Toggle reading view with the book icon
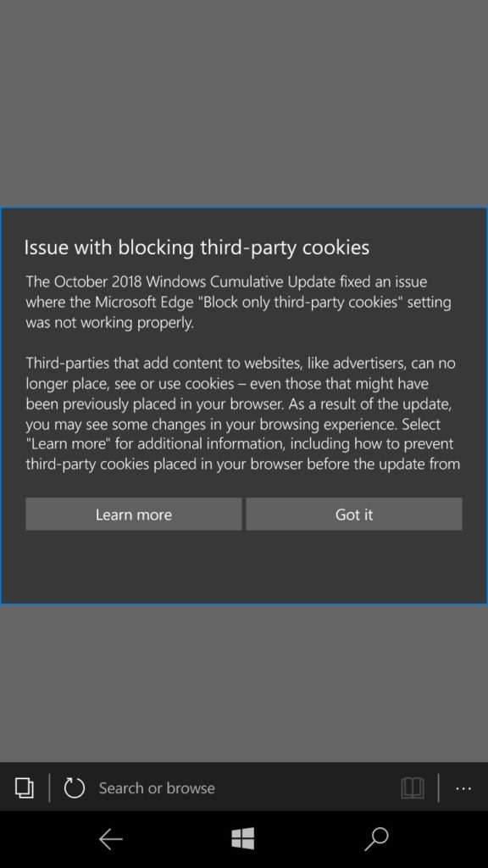The image size is (488, 868). [412, 787]
